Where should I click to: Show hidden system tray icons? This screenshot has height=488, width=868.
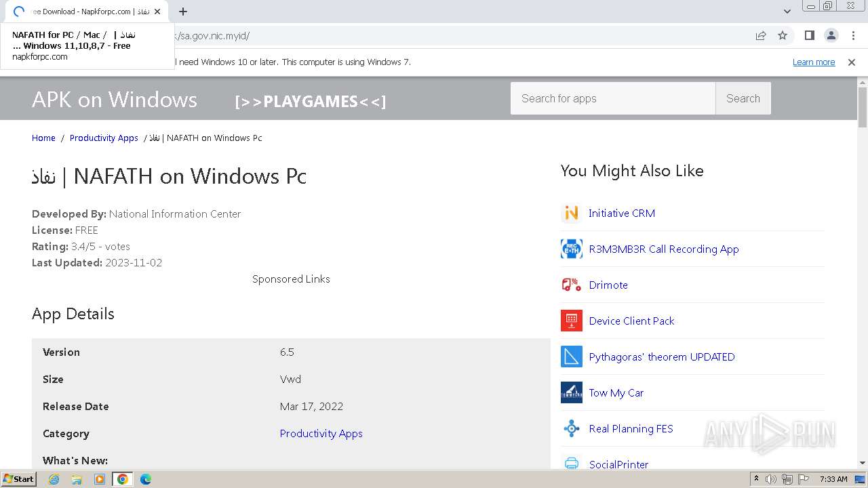(x=756, y=479)
